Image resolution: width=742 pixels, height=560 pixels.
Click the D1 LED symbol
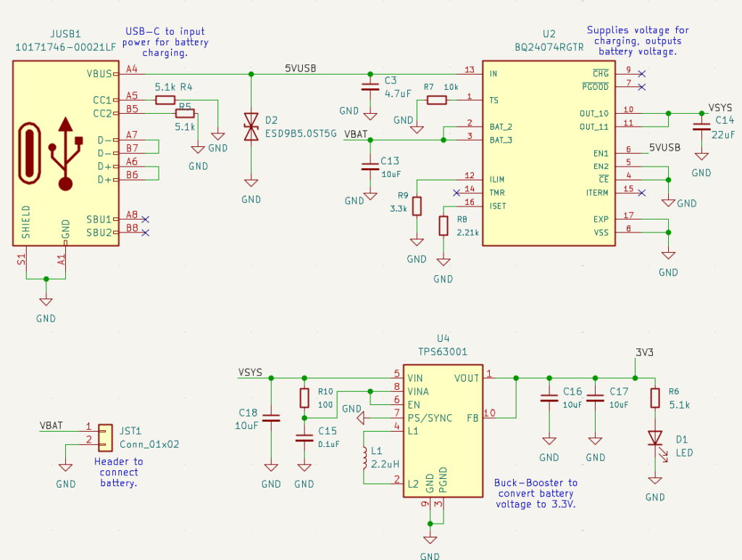[x=655, y=438]
